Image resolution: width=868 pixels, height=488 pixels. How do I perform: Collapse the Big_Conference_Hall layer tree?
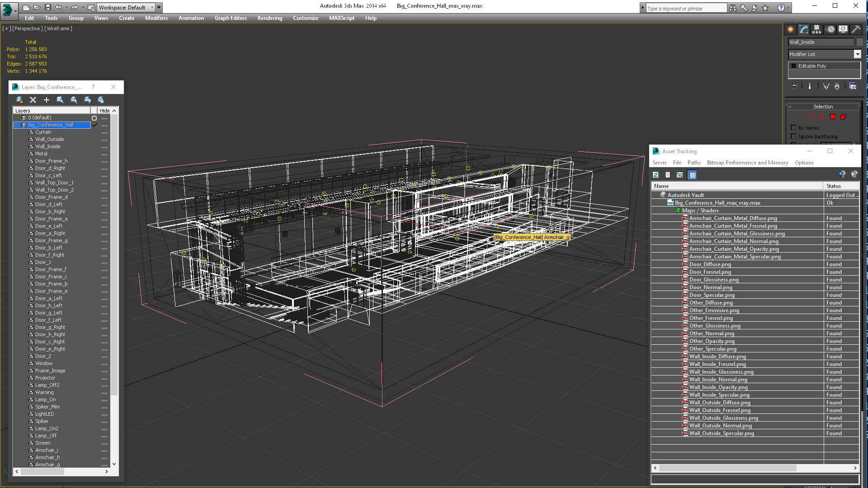pyautogui.click(x=17, y=125)
